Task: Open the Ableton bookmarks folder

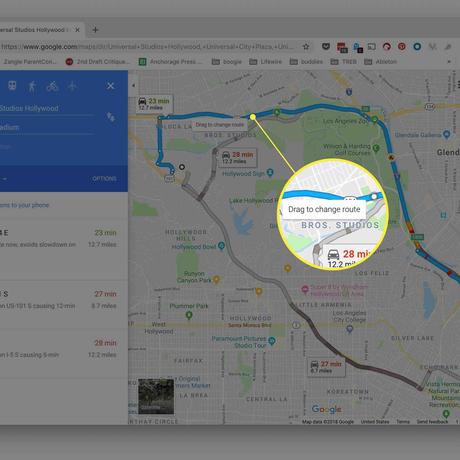Action: click(380, 62)
